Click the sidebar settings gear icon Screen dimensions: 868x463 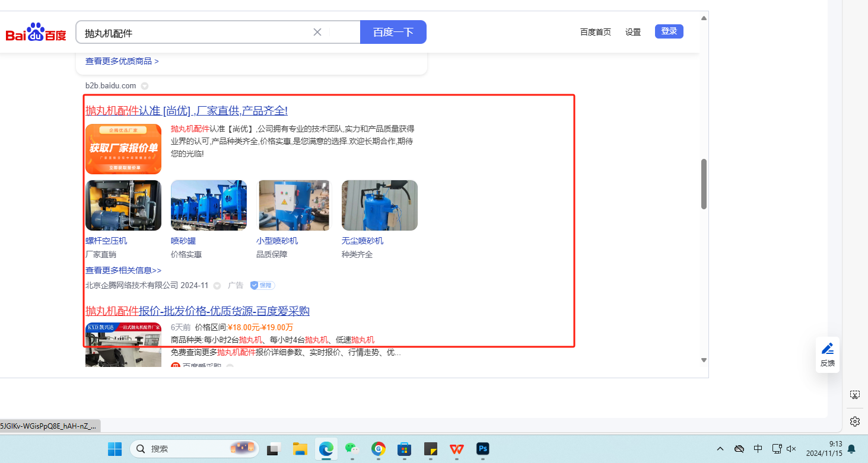pos(854,421)
